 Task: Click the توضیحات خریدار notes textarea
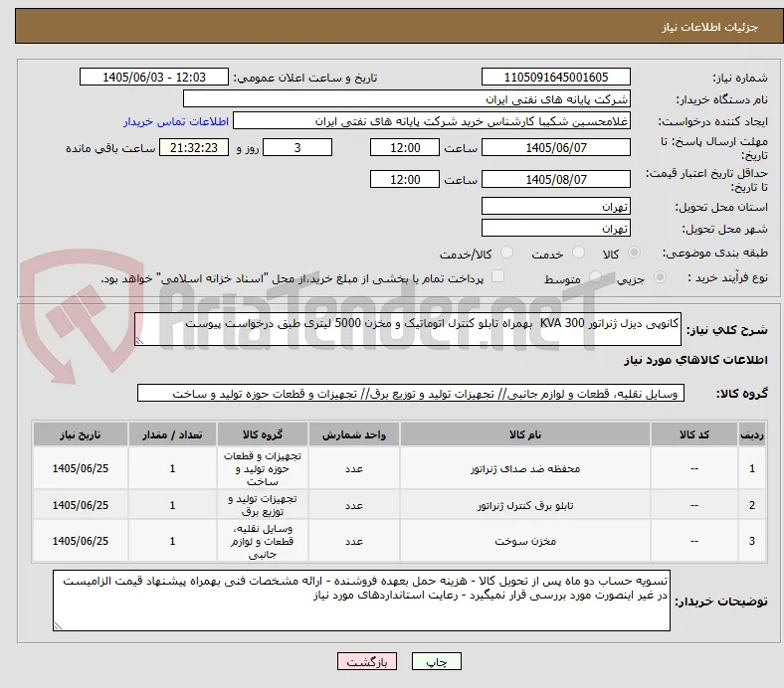361,601
